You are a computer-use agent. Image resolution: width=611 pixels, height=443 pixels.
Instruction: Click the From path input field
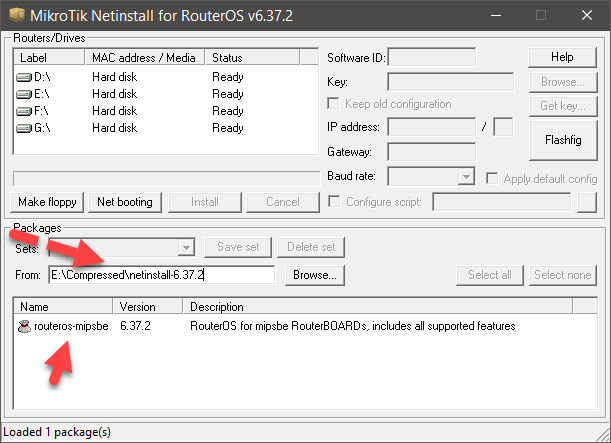pyautogui.click(x=162, y=275)
